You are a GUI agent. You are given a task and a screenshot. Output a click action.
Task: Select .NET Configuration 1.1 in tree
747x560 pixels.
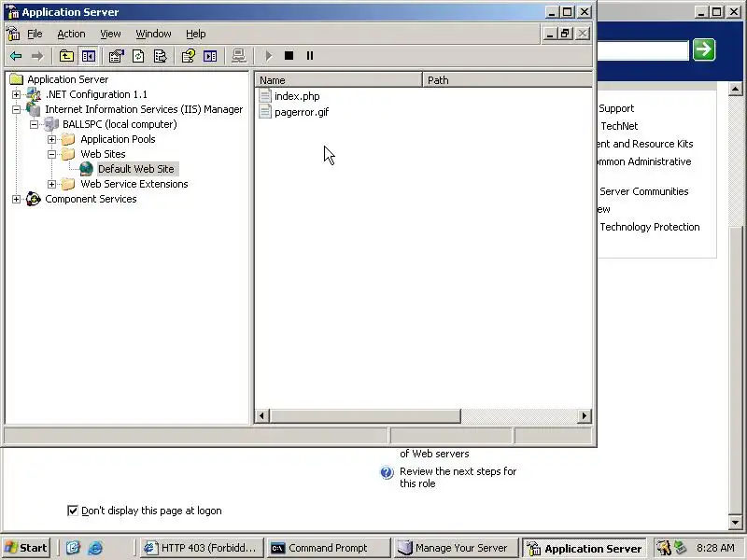[x=96, y=94]
